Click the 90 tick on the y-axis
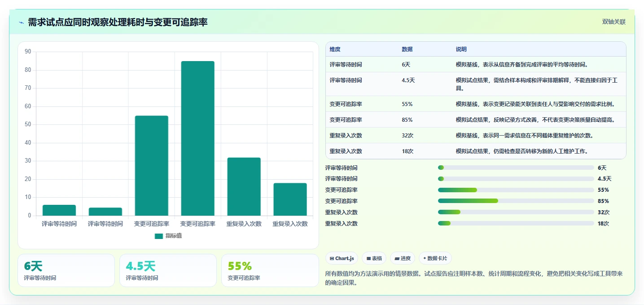This screenshot has width=644, height=305. point(28,52)
